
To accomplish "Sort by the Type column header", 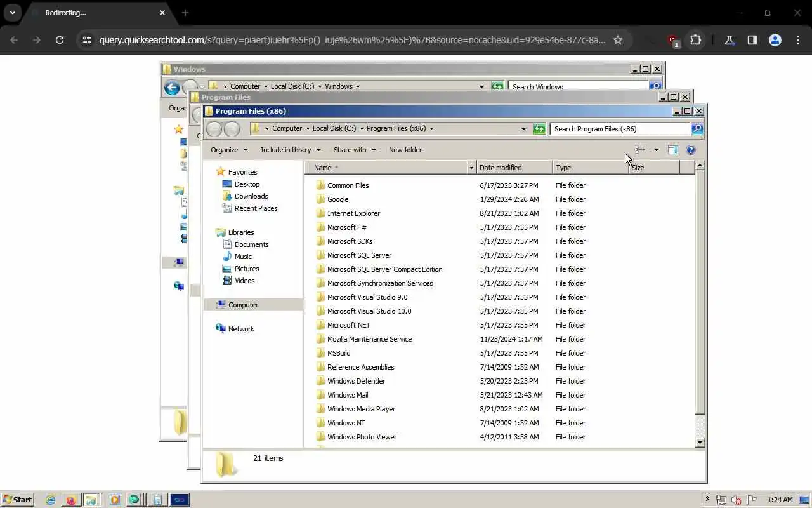I will 591,168.
